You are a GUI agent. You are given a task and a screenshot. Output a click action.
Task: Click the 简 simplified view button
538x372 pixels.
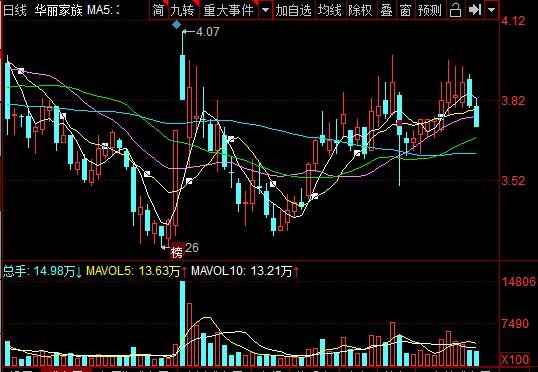tap(158, 10)
